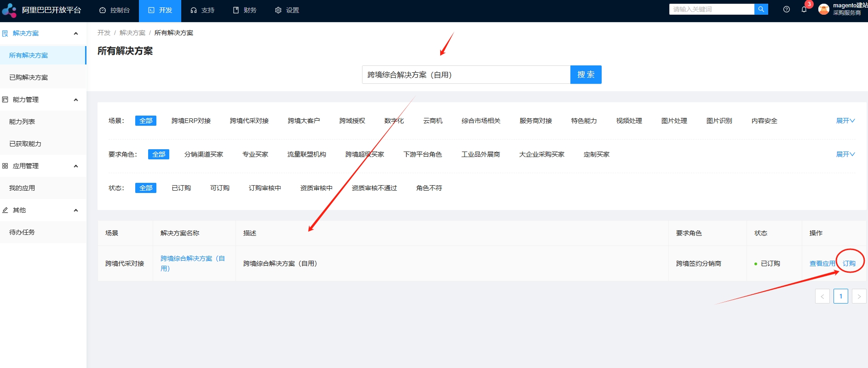The height and width of the screenshot is (368, 868).
Task: Open the help question mark icon
Action: pyautogui.click(x=787, y=9)
